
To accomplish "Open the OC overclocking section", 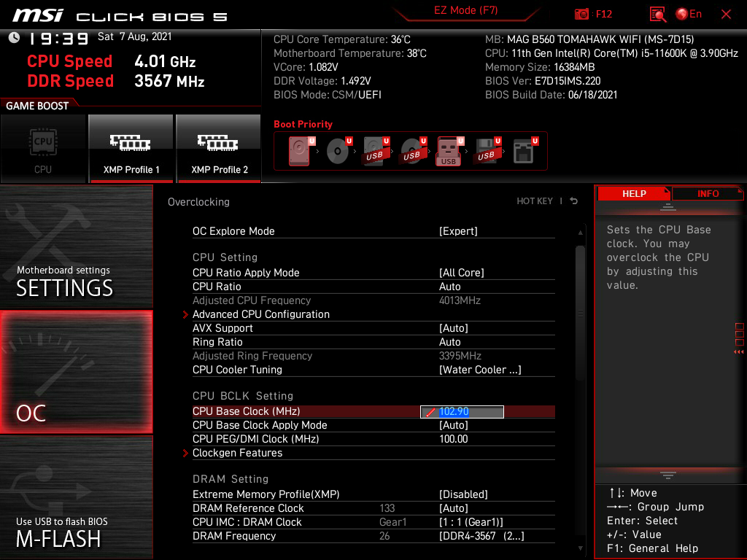I will 76,372.
